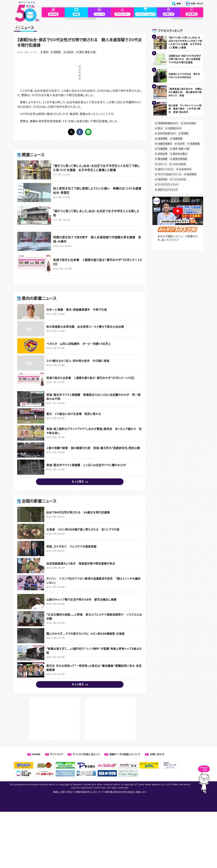Viewport: 217px width, 868px height.
Task: Open 英国、カナダなど パレスチナを国家承認 article
Action: [80, 549]
